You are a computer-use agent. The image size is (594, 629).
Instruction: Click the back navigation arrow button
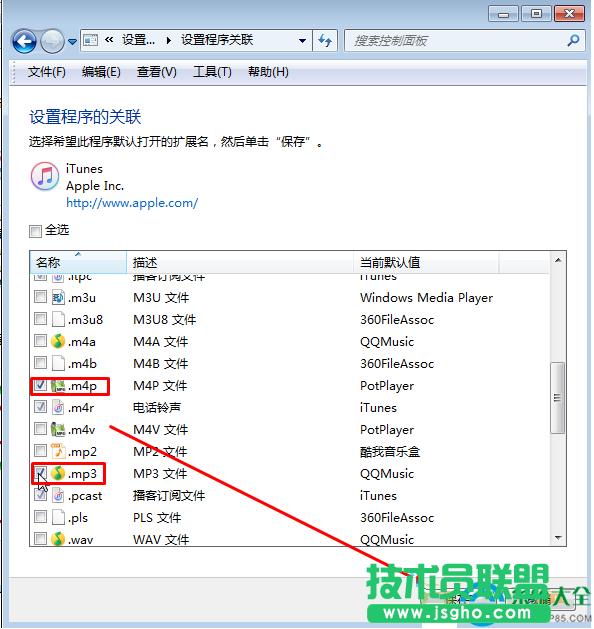pos(24,41)
